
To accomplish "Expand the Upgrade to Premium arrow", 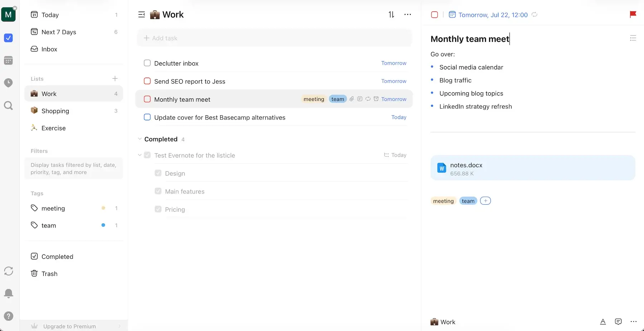I will 119,326.
